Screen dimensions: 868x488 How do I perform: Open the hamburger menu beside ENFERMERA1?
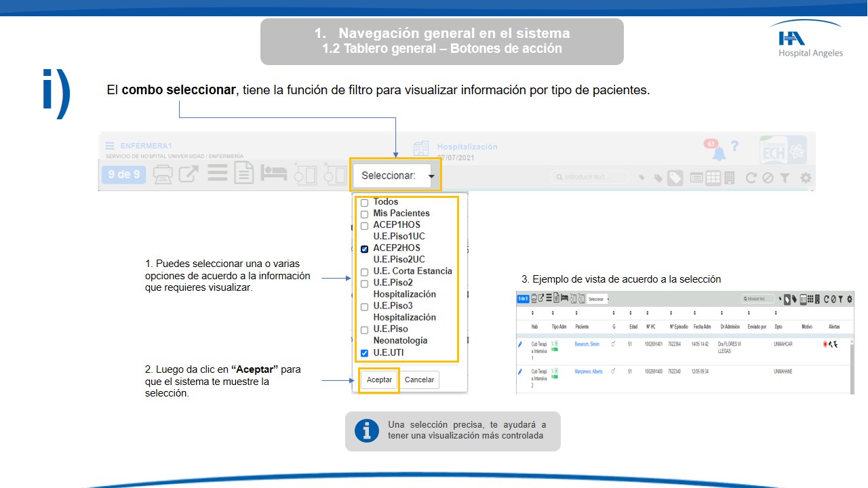(110, 146)
